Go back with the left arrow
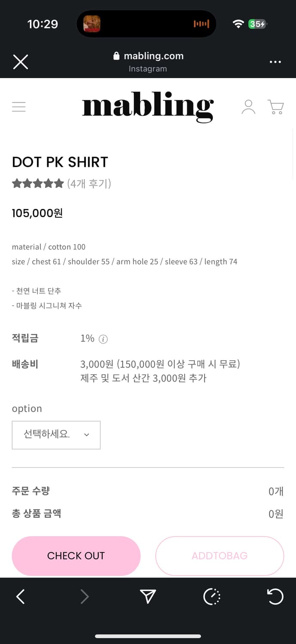Image resolution: width=296 pixels, height=644 pixels. pos(20,596)
